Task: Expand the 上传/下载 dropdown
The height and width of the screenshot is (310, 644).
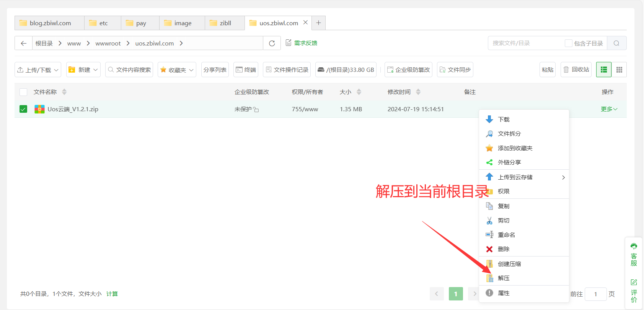Action: point(38,70)
